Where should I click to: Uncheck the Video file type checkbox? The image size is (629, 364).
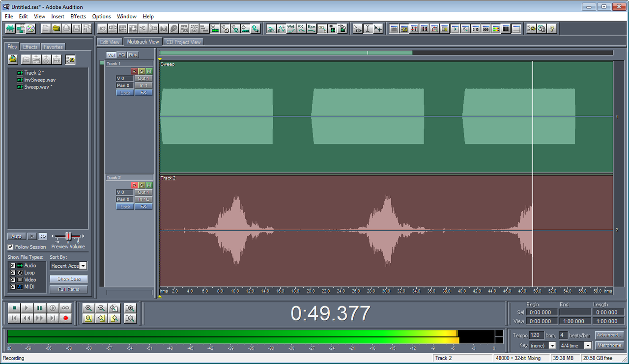(x=13, y=280)
